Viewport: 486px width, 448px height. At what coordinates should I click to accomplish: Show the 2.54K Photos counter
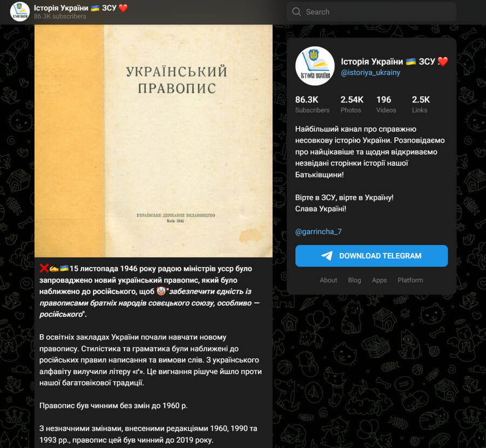coord(352,104)
